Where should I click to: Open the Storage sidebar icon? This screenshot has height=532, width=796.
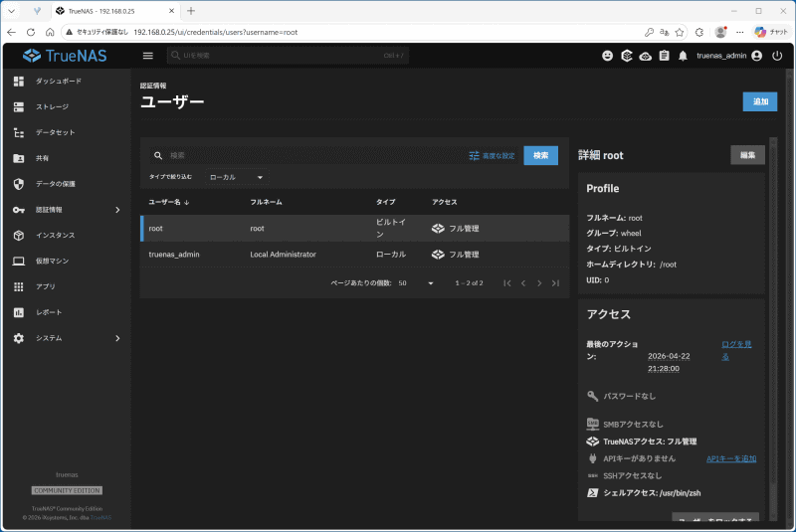(19, 107)
